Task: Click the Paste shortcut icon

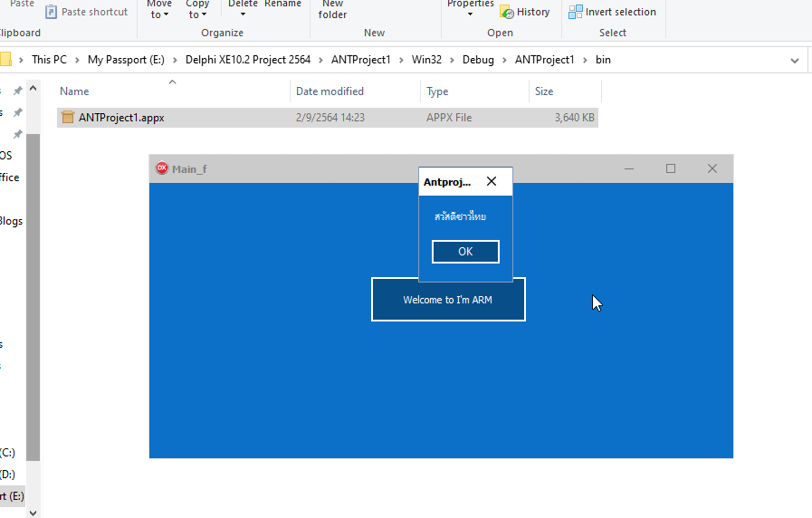Action: pyautogui.click(x=51, y=12)
